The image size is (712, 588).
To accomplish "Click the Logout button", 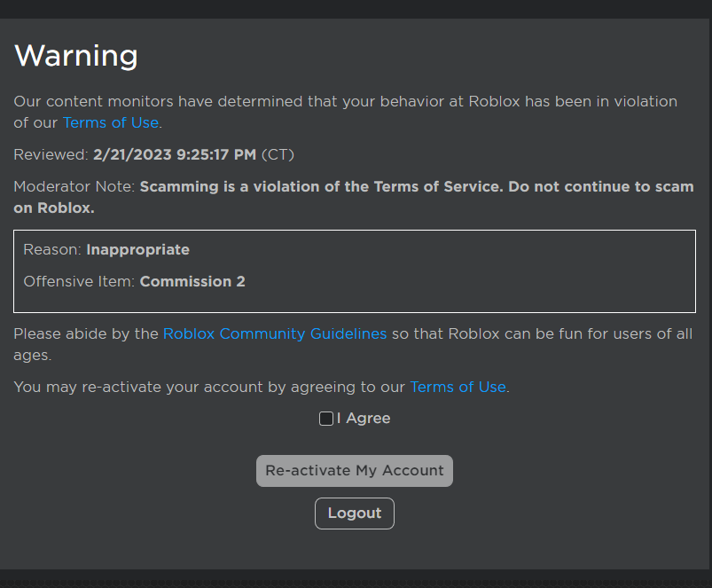I will [x=354, y=514].
